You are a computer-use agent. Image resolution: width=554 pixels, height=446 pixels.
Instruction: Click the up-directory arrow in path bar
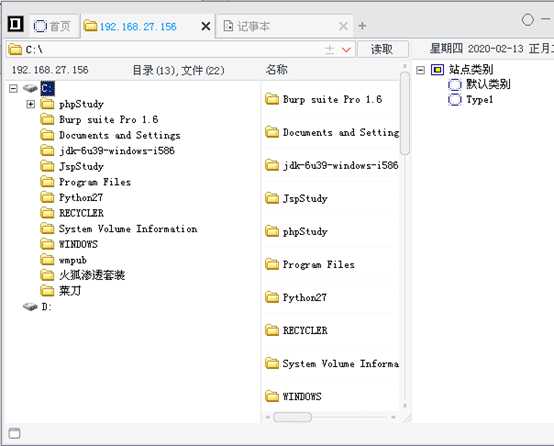tap(329, 49)
